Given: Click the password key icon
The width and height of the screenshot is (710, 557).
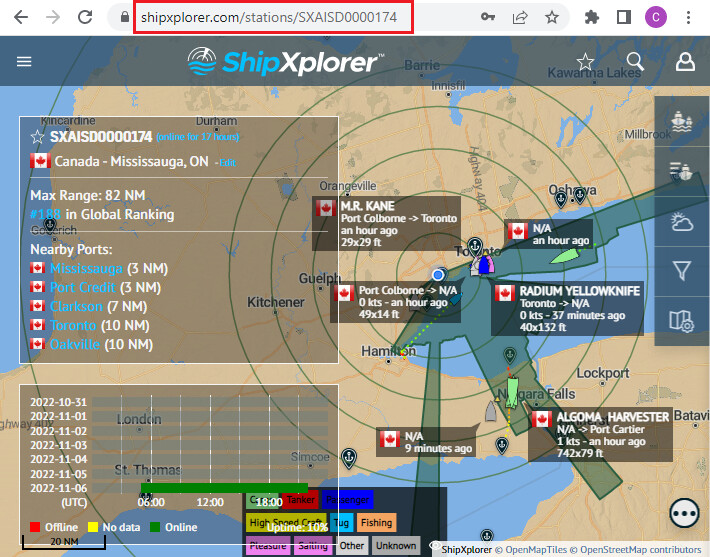Looking at the screenshot, I should pos(488,17).
